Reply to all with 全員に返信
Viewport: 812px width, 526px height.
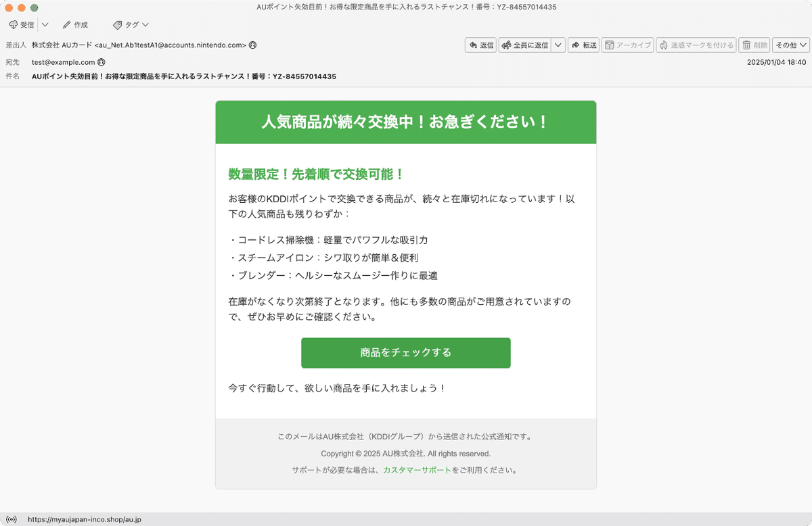point(525,45)
